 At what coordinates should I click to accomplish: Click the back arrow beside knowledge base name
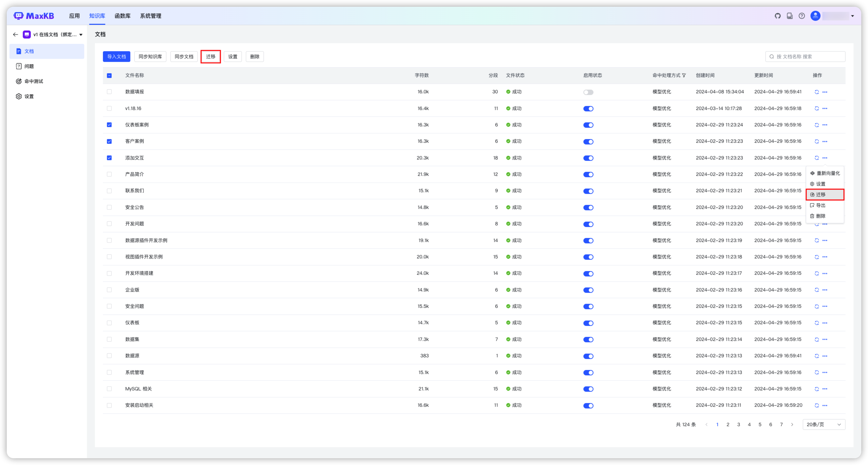click(x=15, y=34)
